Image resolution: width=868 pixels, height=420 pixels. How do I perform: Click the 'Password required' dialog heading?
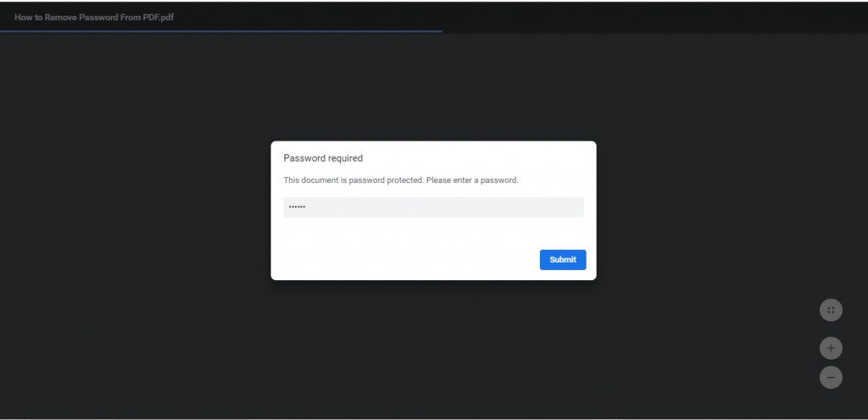coord(323,158)
